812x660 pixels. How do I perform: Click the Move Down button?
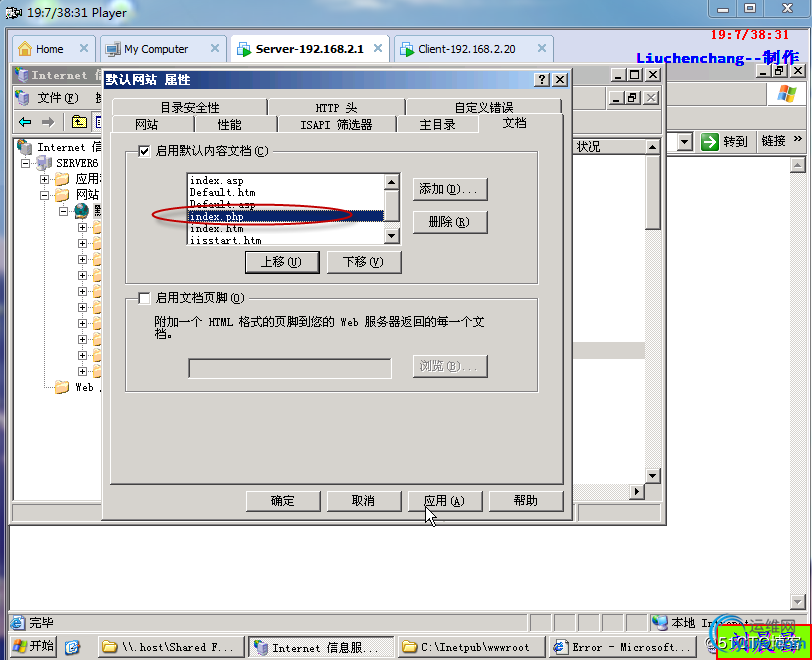pyautogui.click(x=364, y=262)
